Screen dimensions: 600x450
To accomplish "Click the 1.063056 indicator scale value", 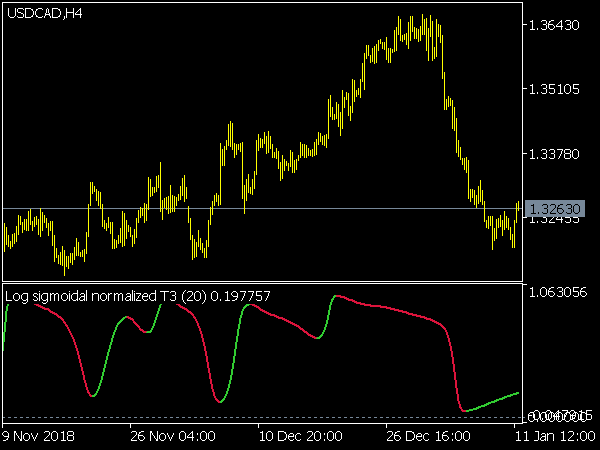I will (x=557, y=292).
